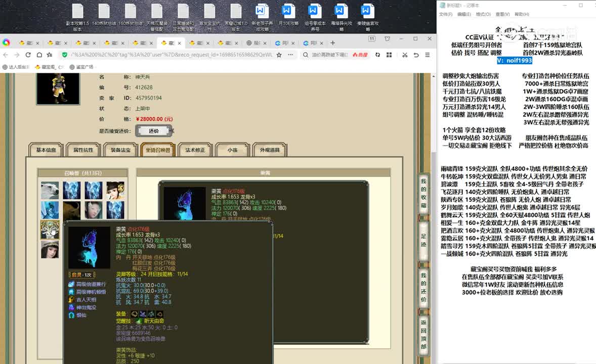Click the tab counter showing 11
The image size is (596, 364).
click(372, 38)
